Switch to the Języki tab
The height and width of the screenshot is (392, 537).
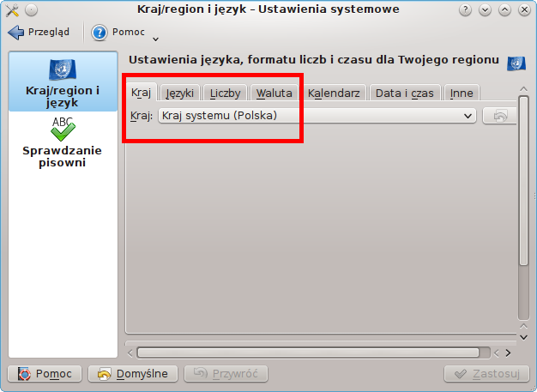[180, 93]
